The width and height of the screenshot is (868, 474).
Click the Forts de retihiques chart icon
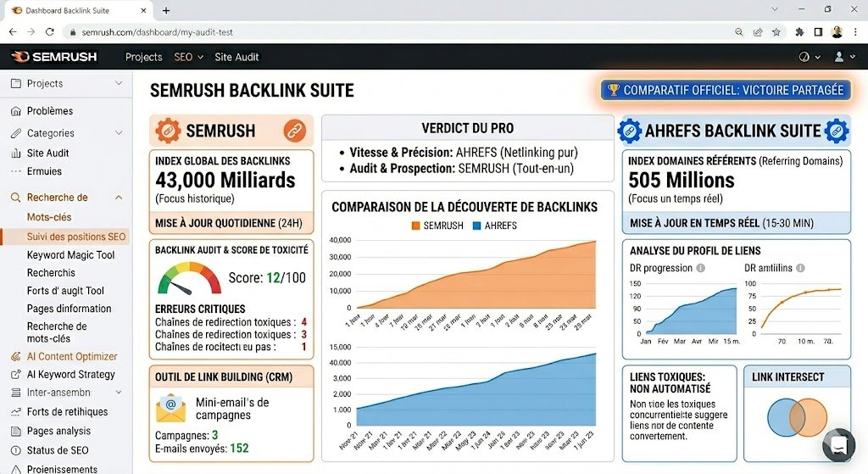point(16,412)
